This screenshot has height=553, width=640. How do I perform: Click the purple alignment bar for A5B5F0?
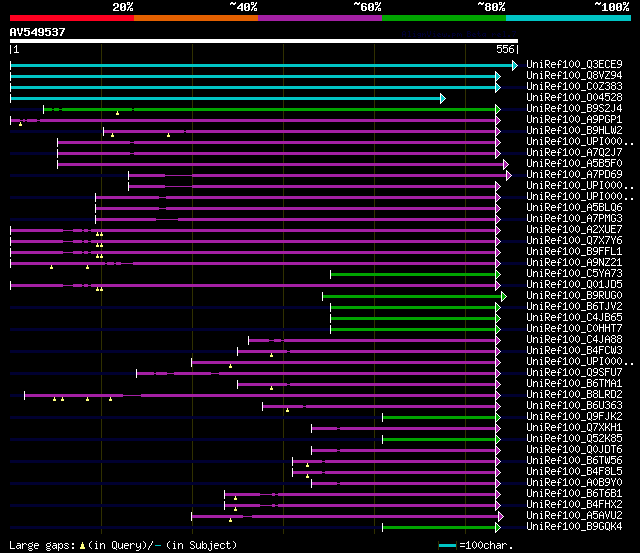pos(280,164)
